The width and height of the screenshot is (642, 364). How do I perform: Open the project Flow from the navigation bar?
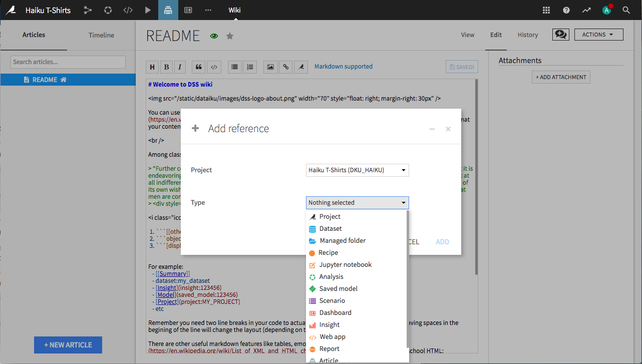coord(88,10)
